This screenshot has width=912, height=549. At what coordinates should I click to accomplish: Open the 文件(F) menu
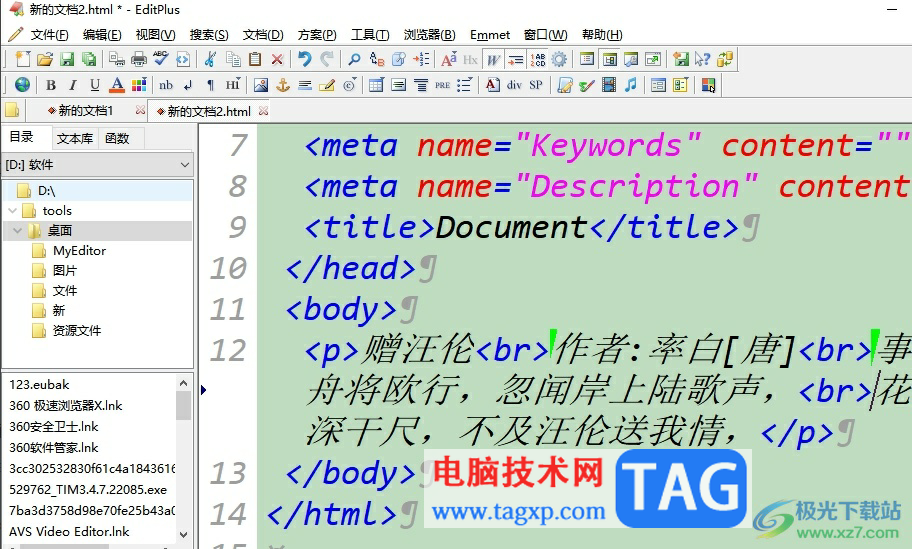point(49,34)
